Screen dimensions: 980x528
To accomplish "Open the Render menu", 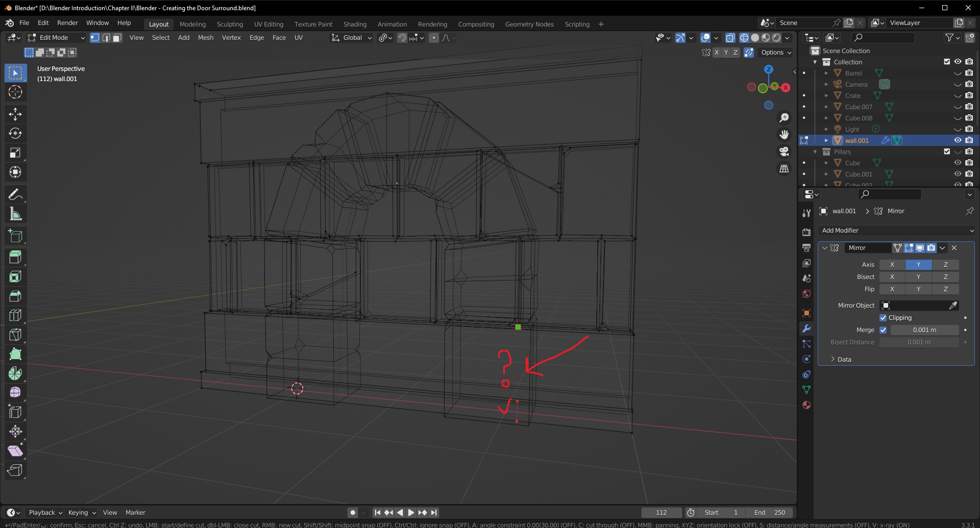I will [67, 22].
